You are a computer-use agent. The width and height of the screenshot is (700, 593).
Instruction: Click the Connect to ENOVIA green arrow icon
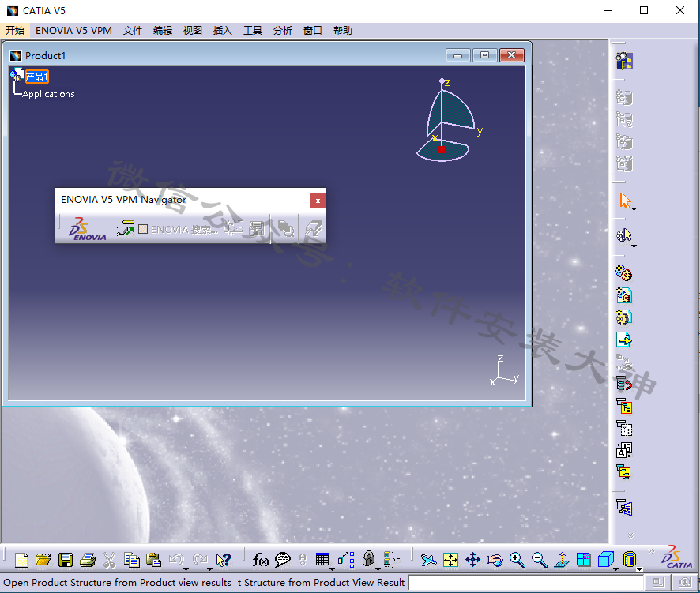click(x=126, y=228)
